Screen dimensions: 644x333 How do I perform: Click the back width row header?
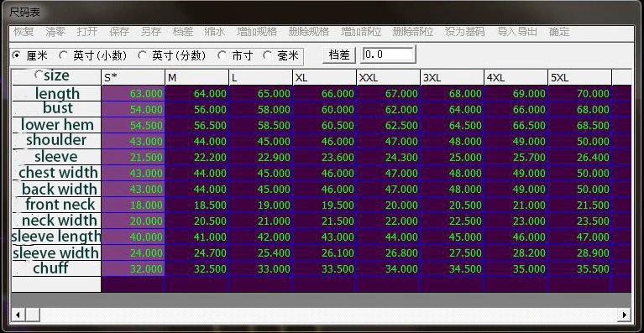point(57,189)
